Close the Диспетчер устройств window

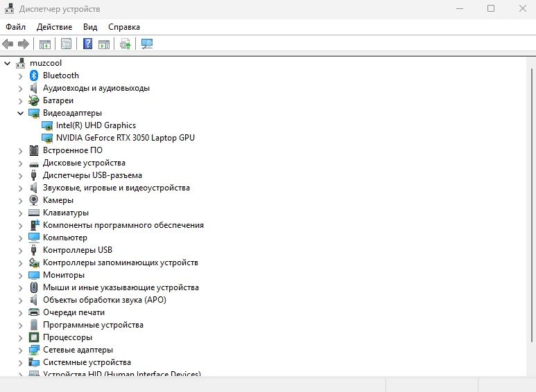click(523, 8)
